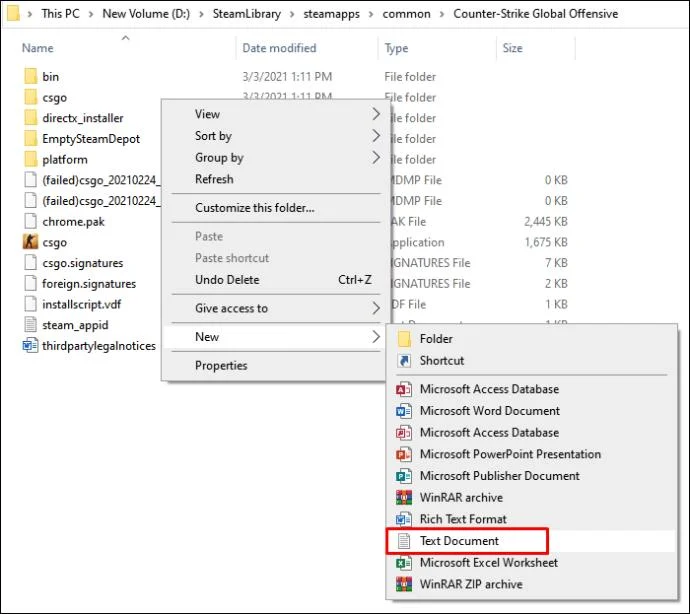Open the Group by menu entry
Image resolution: width=690 pixels, height=614 pixels.
276,157
